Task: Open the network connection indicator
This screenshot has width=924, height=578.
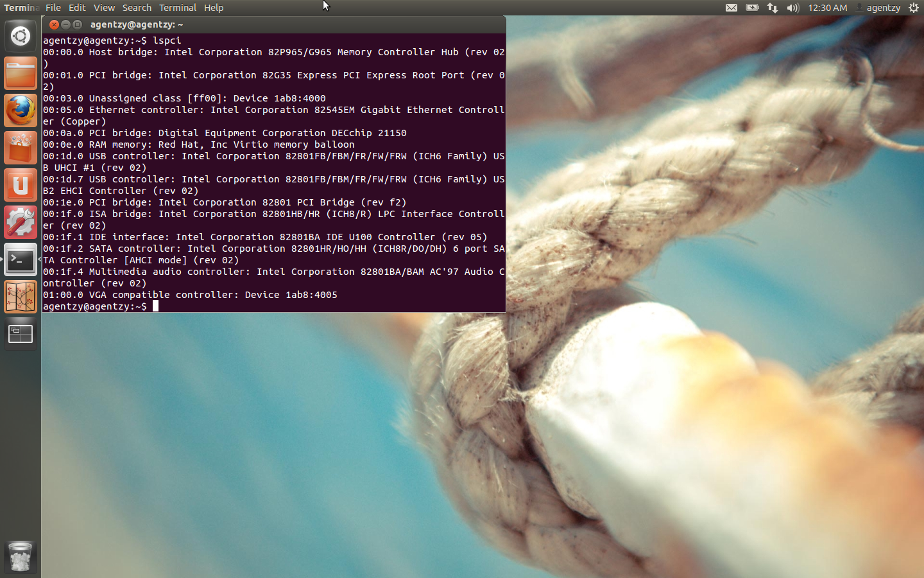Action: 773,8
